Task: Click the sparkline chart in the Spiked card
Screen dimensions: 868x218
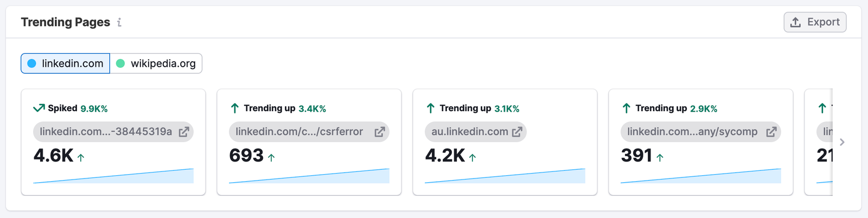Action: click(x=113, y=176)
